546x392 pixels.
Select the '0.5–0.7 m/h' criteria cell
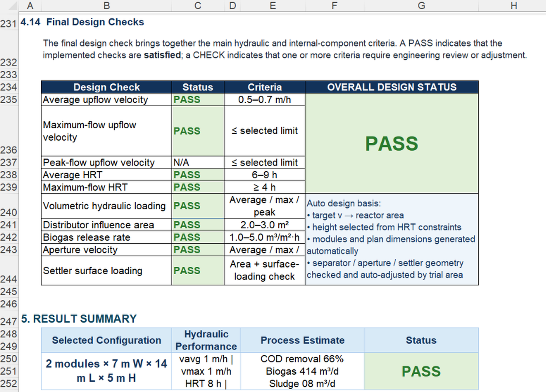(x=265, y=100)
